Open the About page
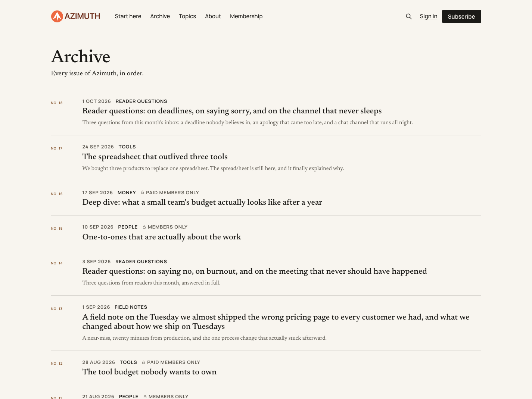Image resolution: width=532 pixels, height=399 pixels. click(x=213, y=16)
